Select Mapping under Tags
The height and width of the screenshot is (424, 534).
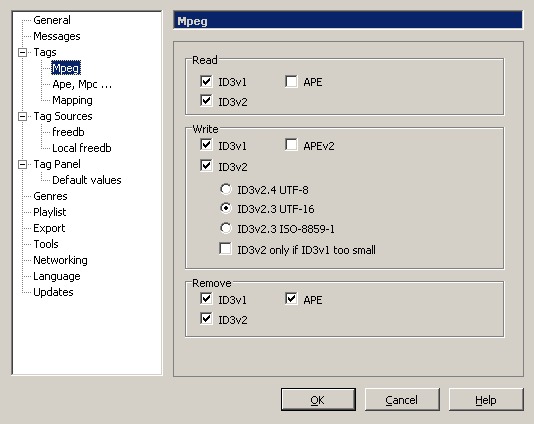[72, 100]
